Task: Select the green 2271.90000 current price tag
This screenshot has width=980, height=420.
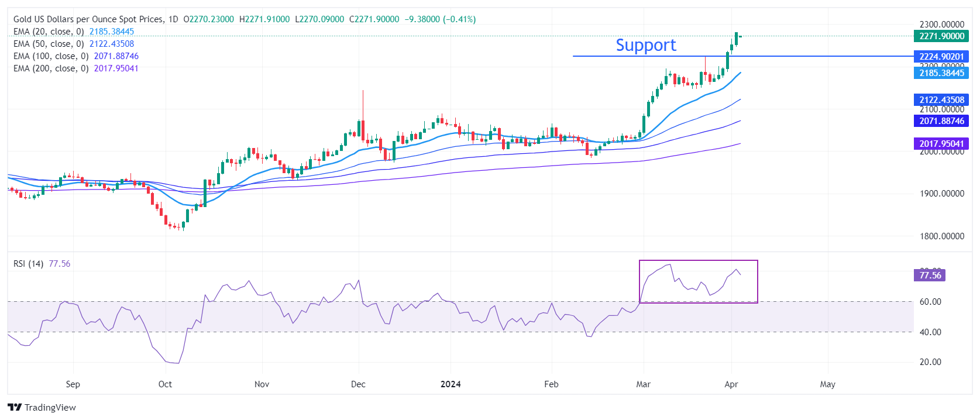Action: click(x=941, y=36)
